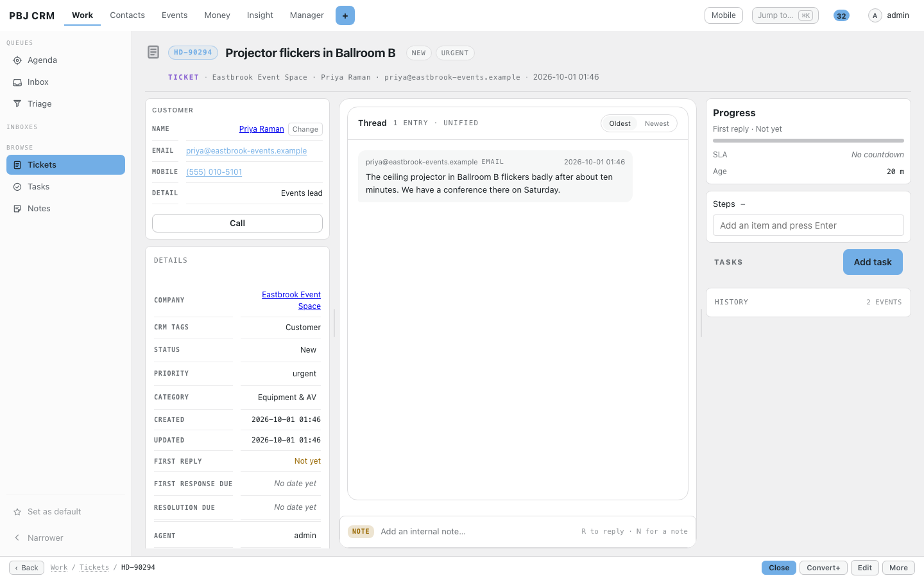Switch to the Contacts tab

tap(127, 15)
